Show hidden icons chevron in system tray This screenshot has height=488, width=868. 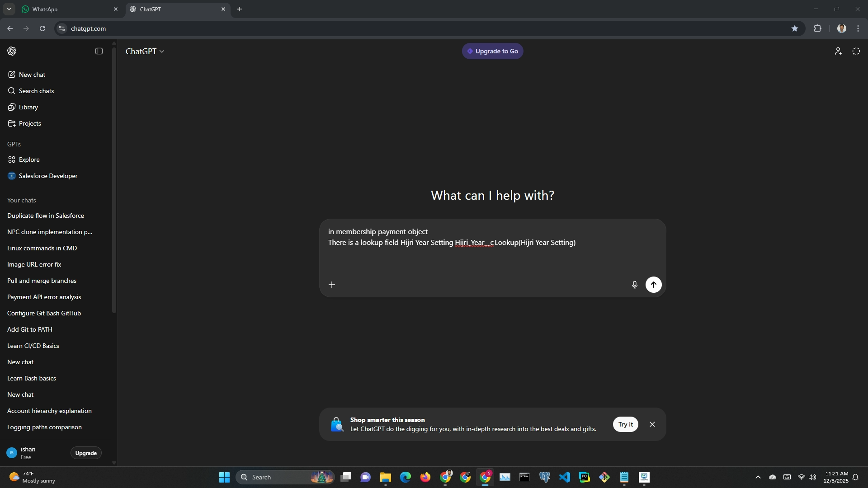(758, 477)
